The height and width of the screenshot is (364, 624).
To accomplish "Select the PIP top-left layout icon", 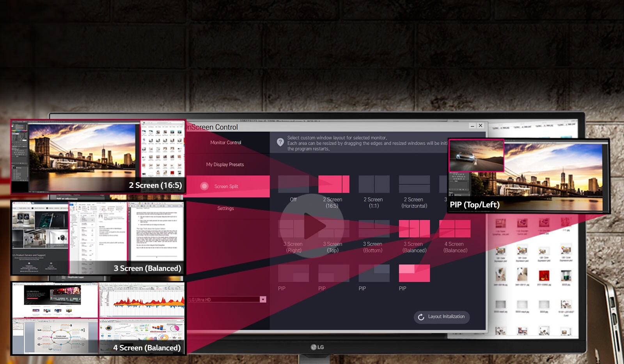I will [x=414, y=273].
